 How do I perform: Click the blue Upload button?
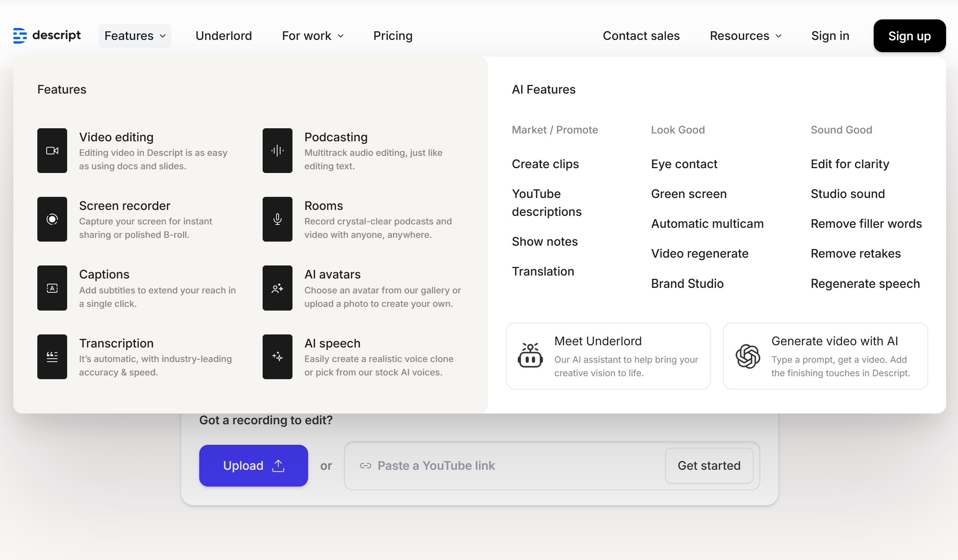(254, 465)
